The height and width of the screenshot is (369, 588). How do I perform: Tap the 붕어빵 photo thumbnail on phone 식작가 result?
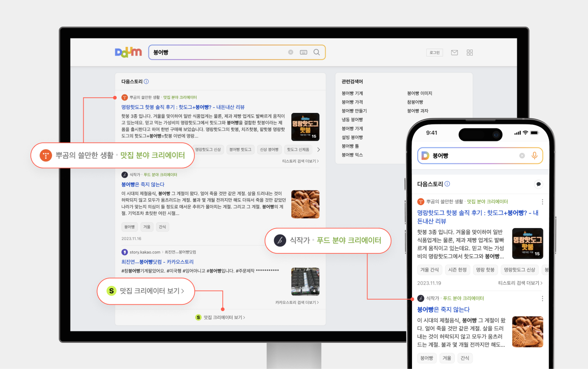point(528,331)
